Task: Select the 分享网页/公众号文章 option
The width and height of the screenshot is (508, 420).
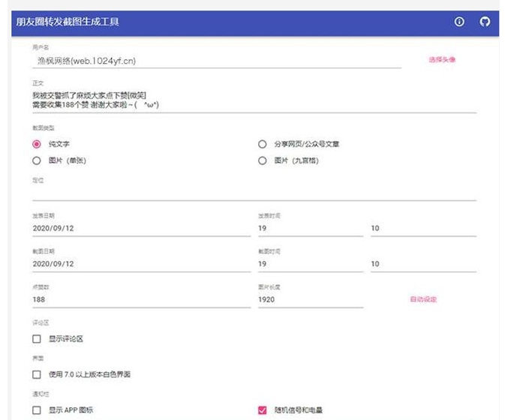Action: pyautogui.click(x=263, y=144)
